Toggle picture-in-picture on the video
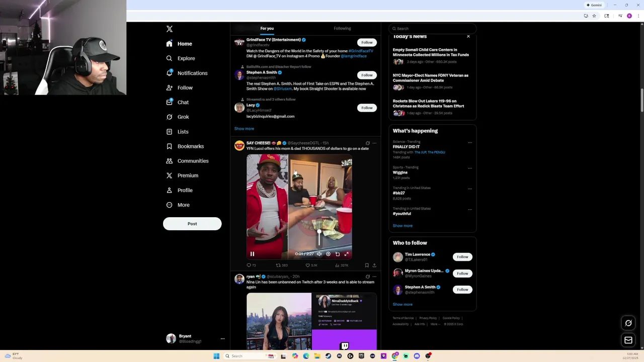This screenshot has height=362, width=644. point(338,254)
